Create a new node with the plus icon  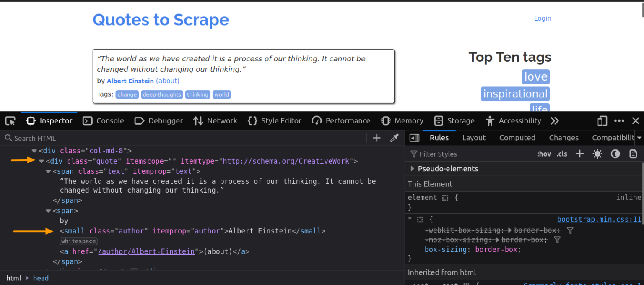[376, 138]
